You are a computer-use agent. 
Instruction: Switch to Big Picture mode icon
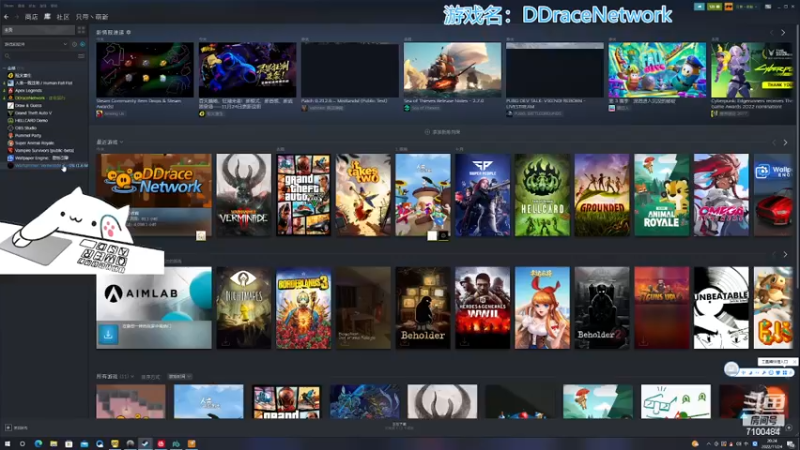click(x=768, y=7)
